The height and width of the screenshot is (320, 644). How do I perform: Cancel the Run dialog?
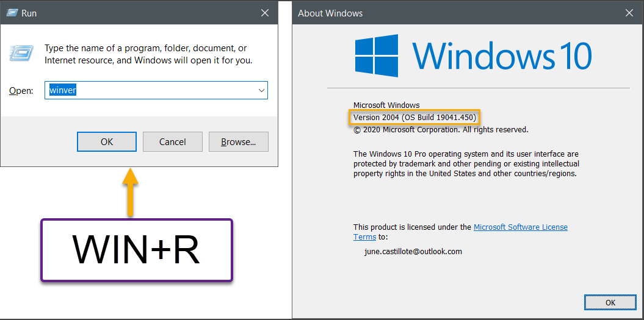[173, 142]
